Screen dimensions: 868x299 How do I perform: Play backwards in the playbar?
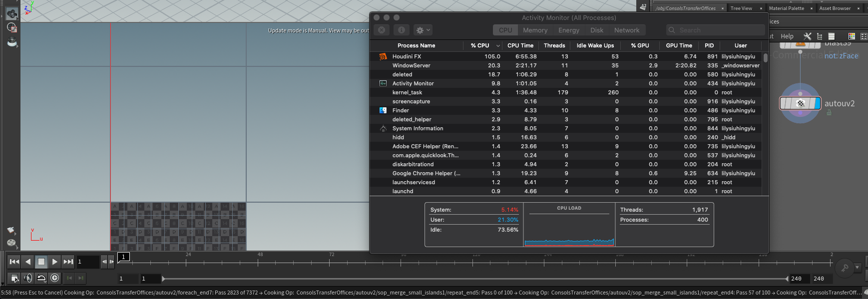tap(28, 262)
